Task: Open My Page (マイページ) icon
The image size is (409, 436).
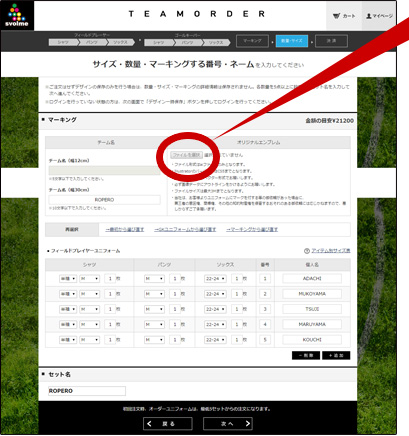Action: tap(379, 16)
